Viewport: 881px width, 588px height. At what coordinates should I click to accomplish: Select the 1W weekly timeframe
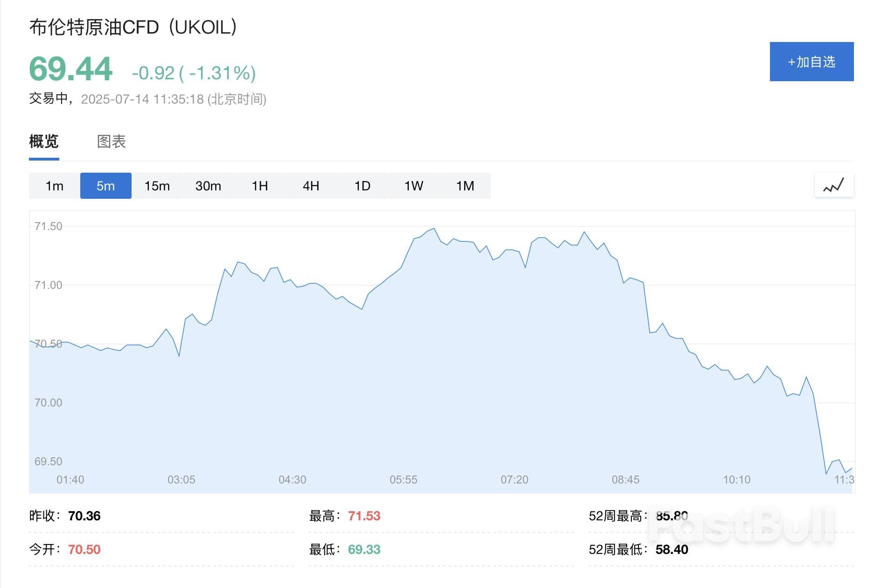point(414,186)
